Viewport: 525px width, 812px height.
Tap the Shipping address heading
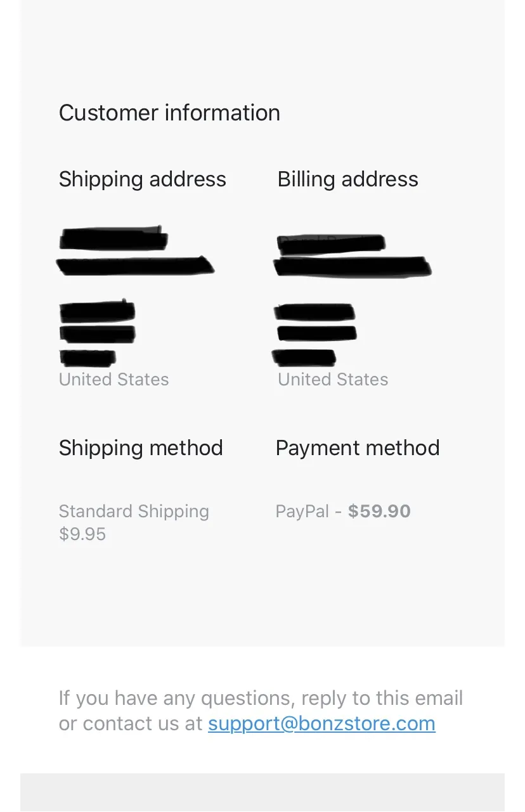[143, 179]
